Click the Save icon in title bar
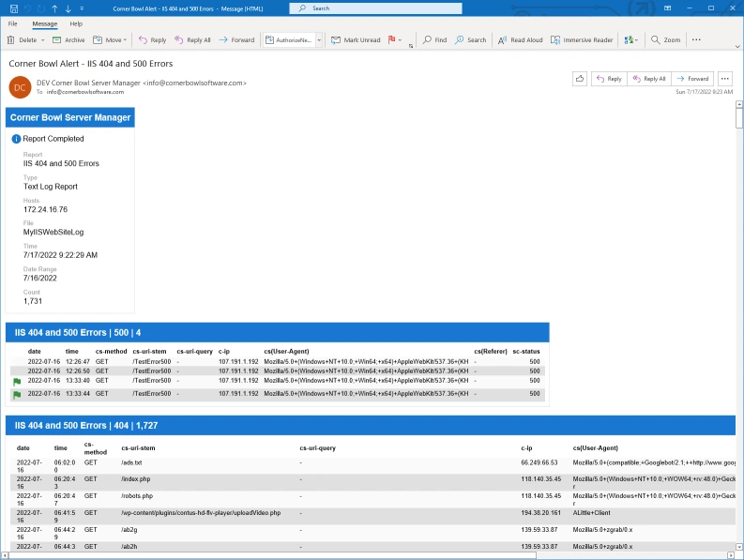 tap(14, 8)
